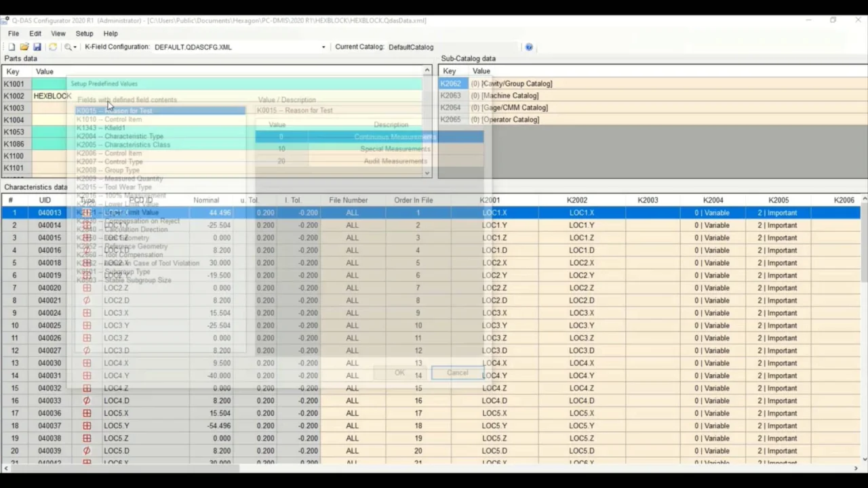The width and height of the screenshot is (868, 488).
Task: Click the horizontal scrollbar left arrow
Action: pos(6,468)
